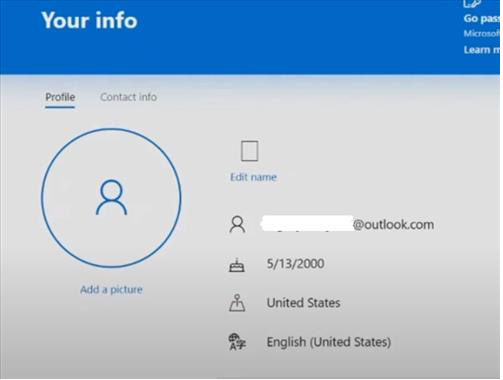This screenshot has width=503, height=380.
Task: Click the birthday cake icon
Action: [237, 265]
